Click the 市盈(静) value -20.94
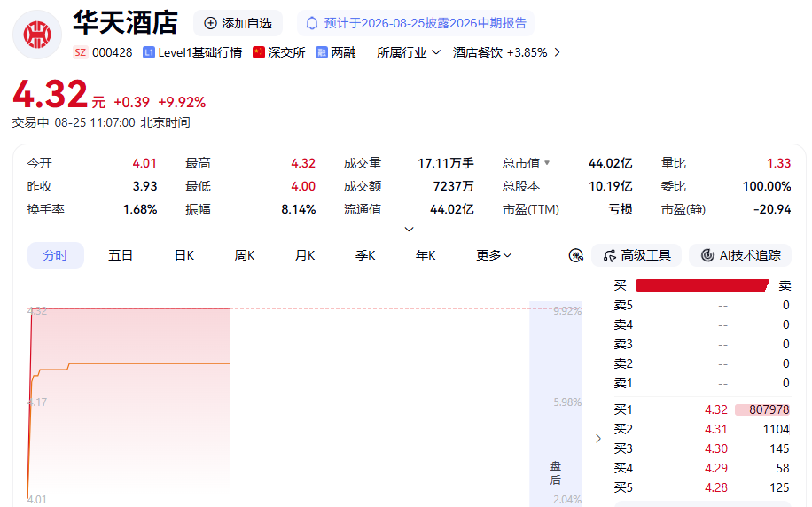 click(x=772, y=209)
